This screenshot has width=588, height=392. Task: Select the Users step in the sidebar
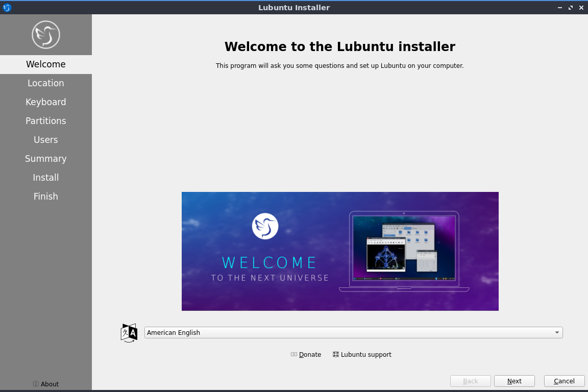point(46,140)
